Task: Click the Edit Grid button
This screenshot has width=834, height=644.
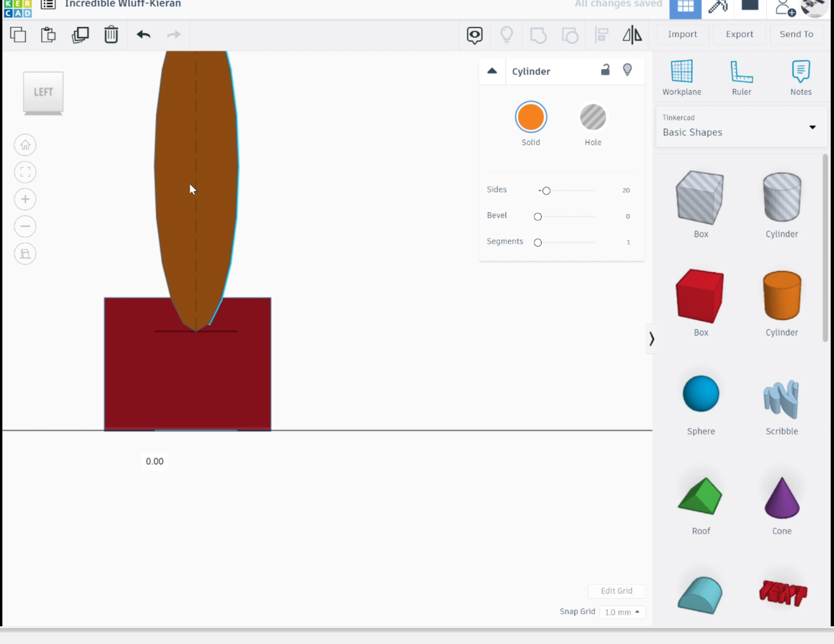Action: click(x=617, y=590)
